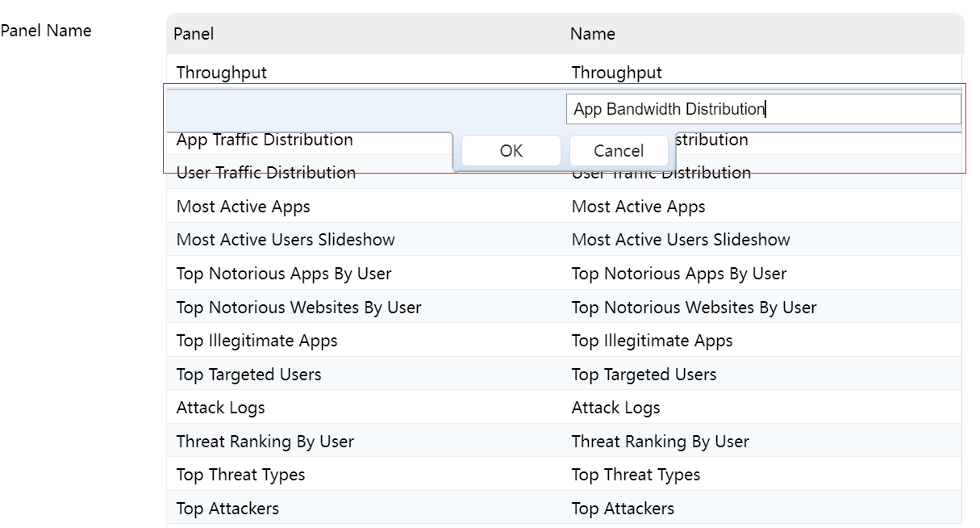Click App Traffic Distribution panel cell
Screen dimensions: 980x528
point(265,140)
